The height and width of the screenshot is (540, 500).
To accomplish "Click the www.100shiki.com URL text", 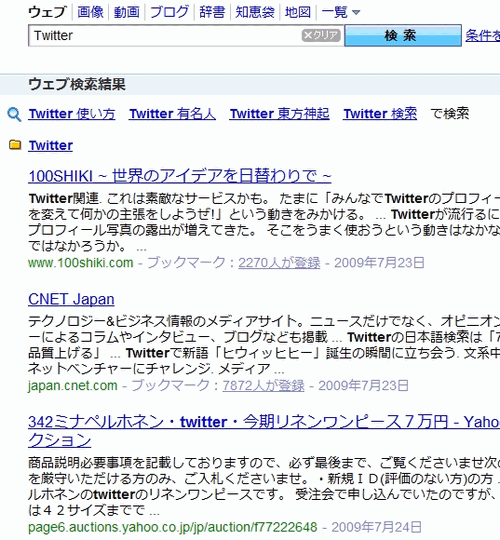I will [81, 263].
